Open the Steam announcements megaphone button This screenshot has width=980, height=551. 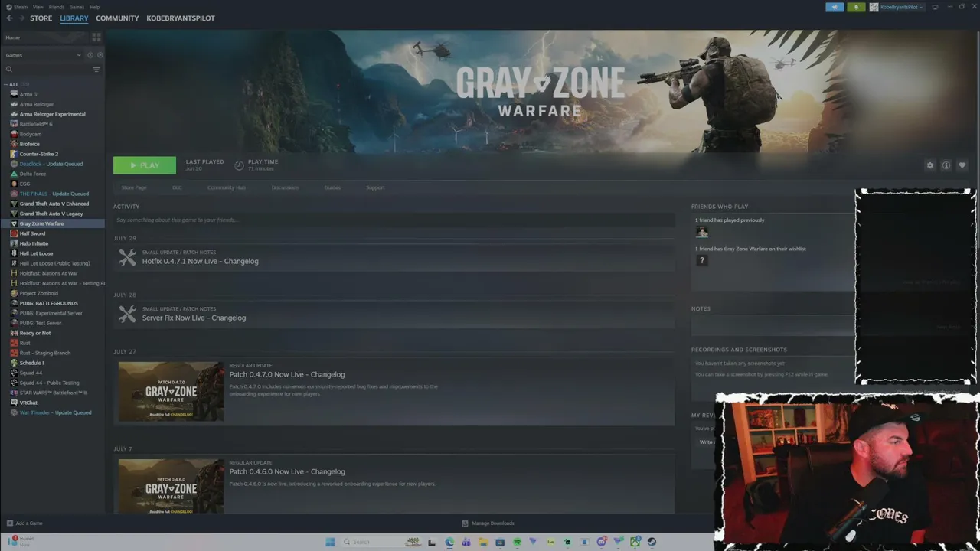[x=835, y=7]
